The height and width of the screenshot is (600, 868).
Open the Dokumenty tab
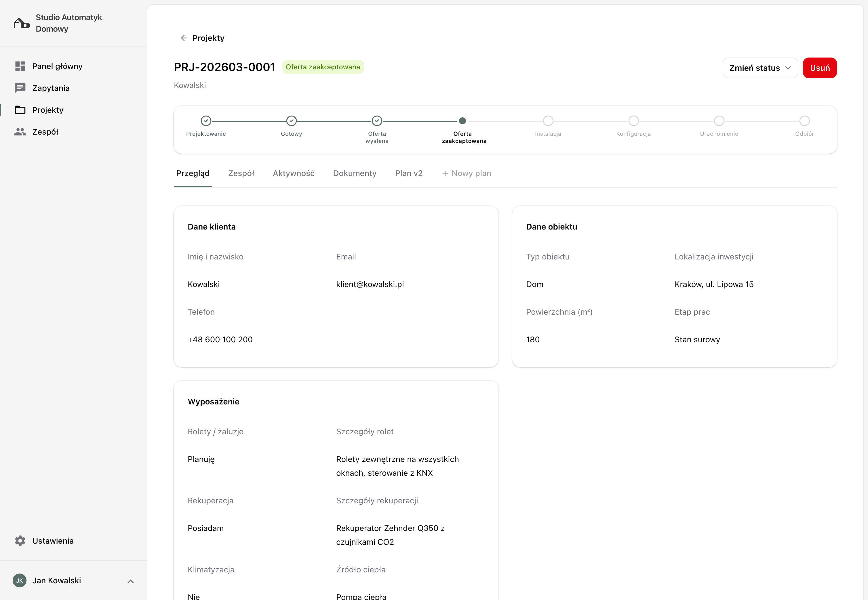coord(354,173)
